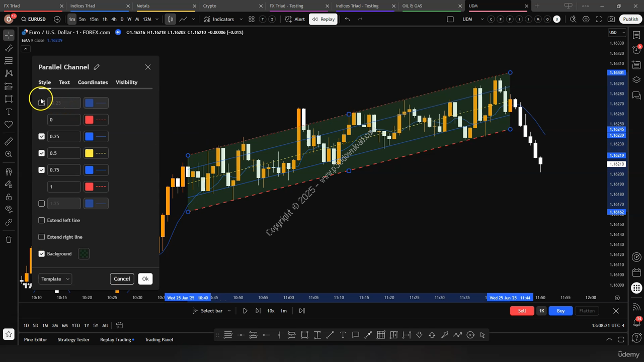Click the pencil rename icon beside Parallel Channel
644x362 pixels.
[97, 67]
